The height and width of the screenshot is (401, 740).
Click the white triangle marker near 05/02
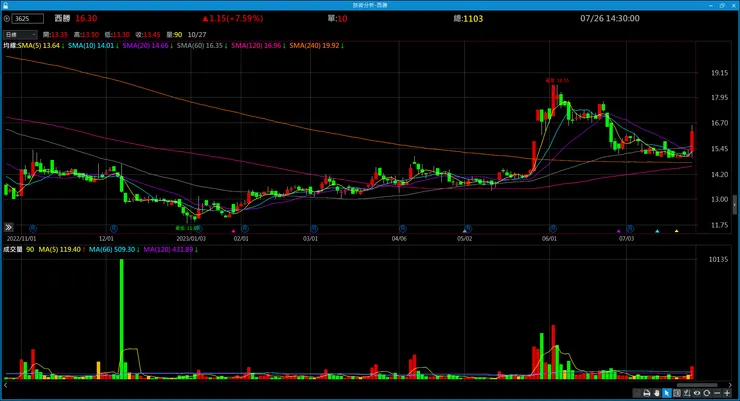pyautogui.click(x=464, y=231)
